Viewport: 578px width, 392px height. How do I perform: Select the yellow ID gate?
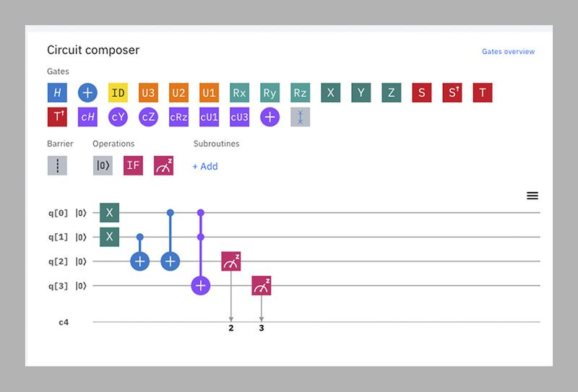[x=118, y=92]
